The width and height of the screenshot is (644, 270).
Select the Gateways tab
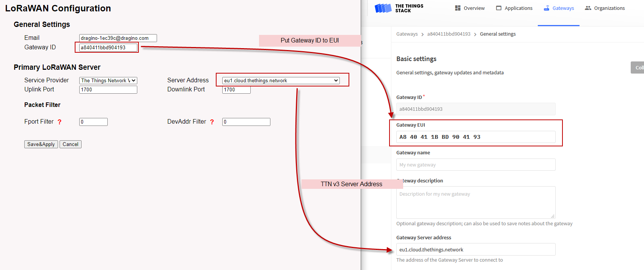point(559,8)
